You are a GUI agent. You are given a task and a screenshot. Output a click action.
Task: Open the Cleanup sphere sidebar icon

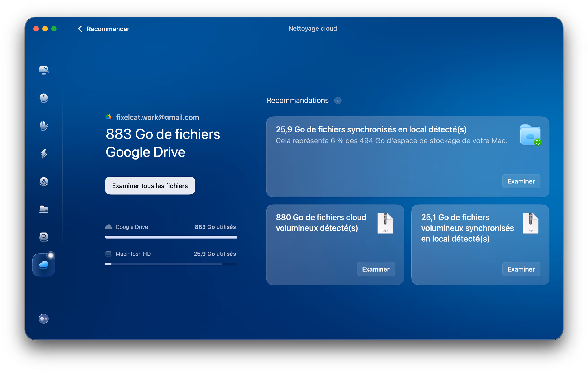pyautogui.click(x=44, y=98)
